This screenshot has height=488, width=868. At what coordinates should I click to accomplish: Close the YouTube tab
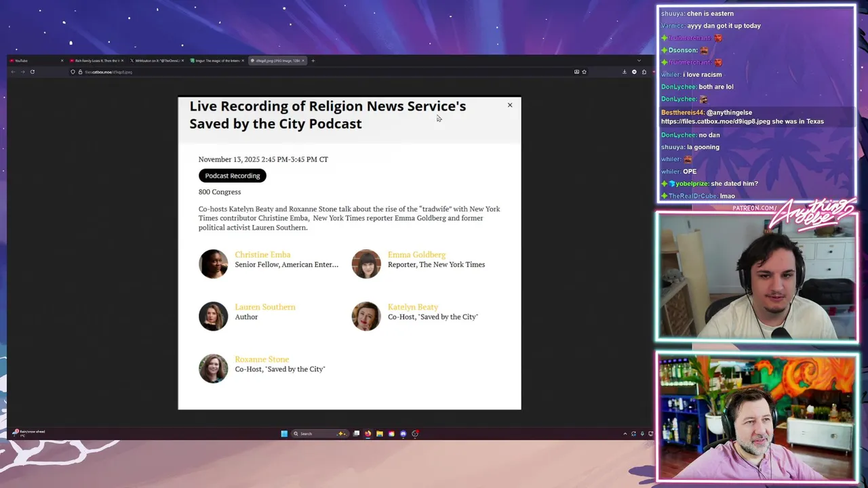coord(62,60)
